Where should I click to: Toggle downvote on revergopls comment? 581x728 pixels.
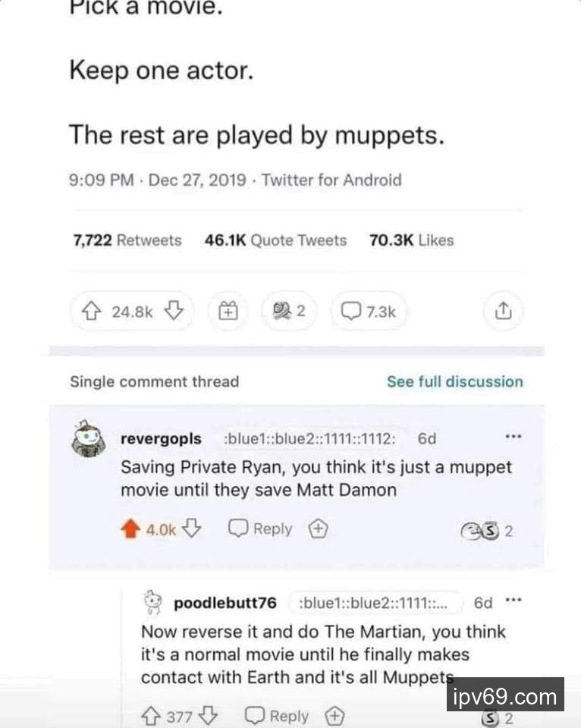(x=193, y=529)
